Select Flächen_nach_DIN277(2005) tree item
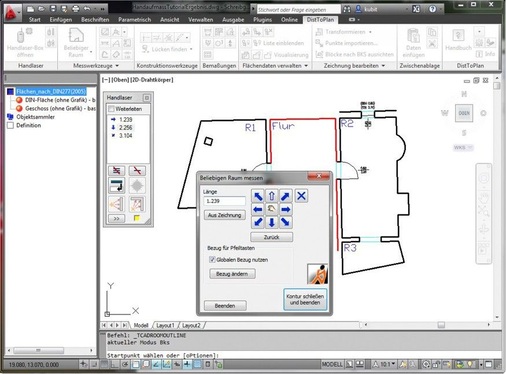The image size is (506, 374). tap(51, 91)
